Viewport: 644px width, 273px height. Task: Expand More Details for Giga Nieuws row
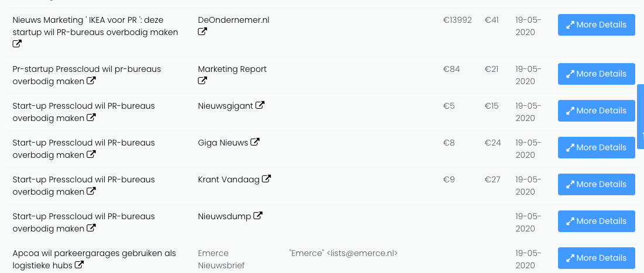[596, 148]
